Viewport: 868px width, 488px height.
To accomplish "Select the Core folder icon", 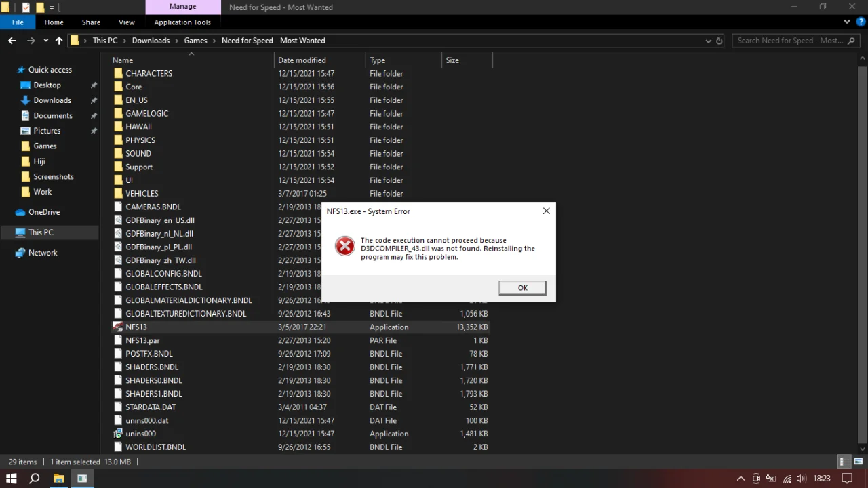I will pos(118,87).
